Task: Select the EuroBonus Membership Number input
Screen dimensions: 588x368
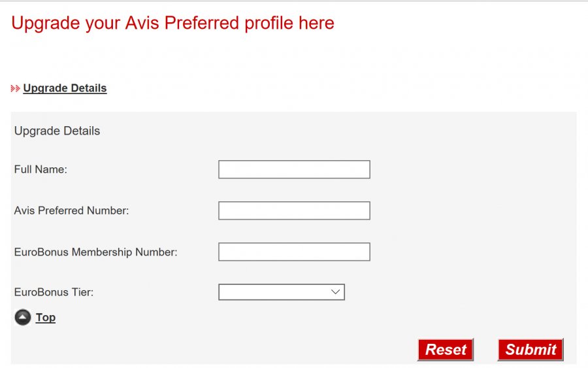Action: (294, 252)
